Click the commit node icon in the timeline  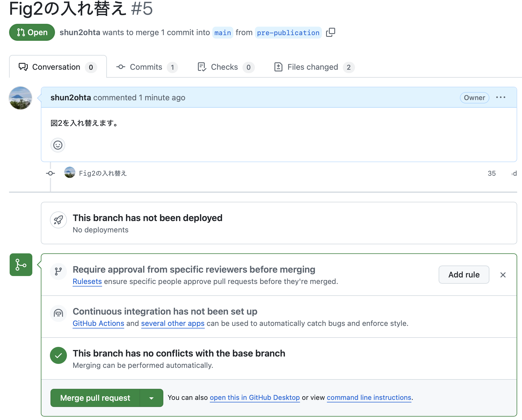click(x=50, y=173)
